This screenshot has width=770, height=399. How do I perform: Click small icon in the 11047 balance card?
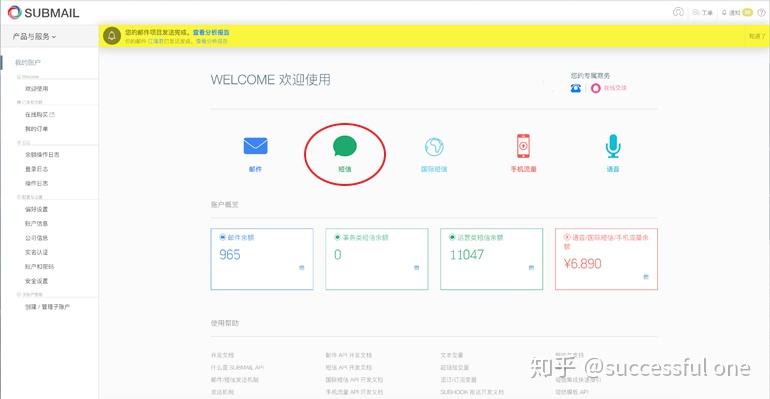pos(531,267)
